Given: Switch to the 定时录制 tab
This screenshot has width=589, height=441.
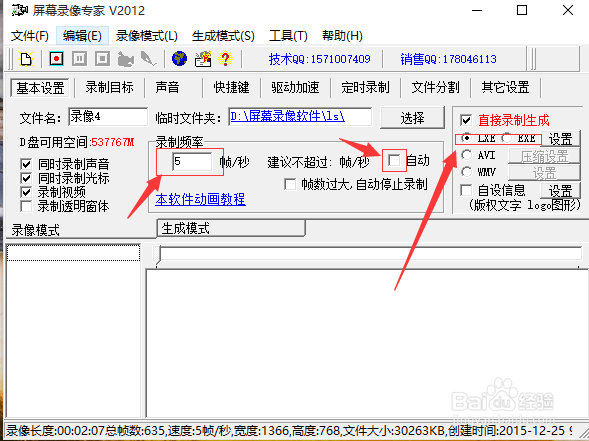Looking at the screenshot, I should point(365,88).
